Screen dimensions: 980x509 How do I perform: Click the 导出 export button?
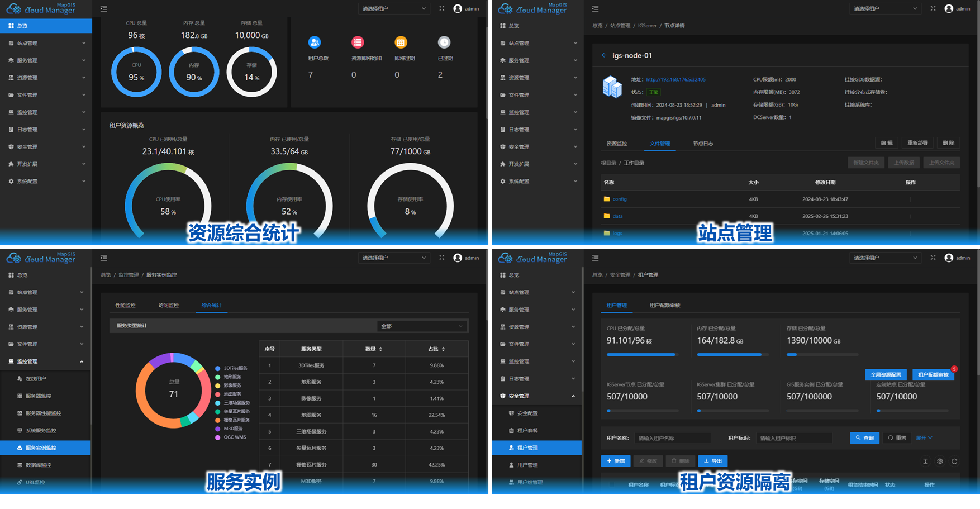click(x=713, y=461)
